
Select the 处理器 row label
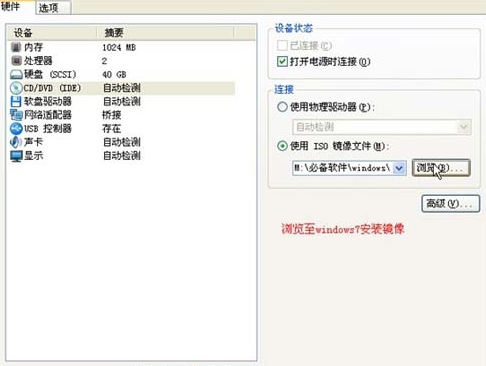(38, 61)
